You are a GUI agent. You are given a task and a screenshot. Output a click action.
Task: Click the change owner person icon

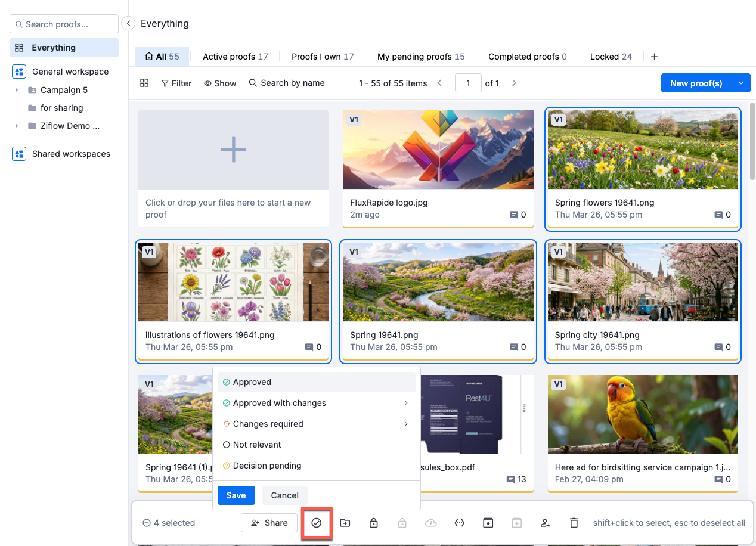545,523
